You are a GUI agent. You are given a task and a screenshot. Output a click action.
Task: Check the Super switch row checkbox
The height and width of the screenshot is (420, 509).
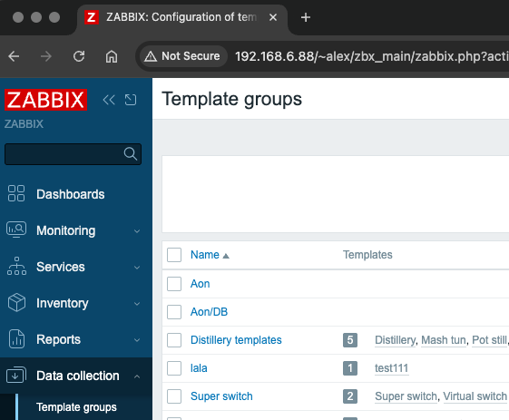[174, 396]
